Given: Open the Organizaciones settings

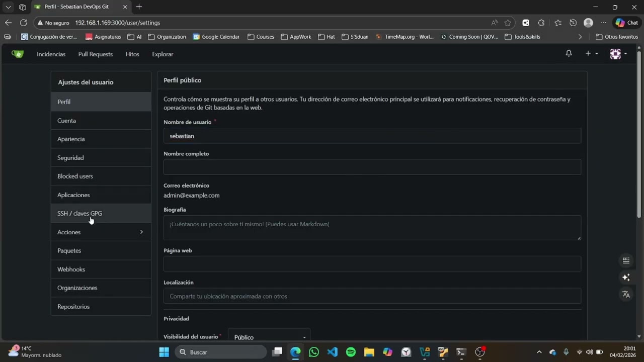Looking at the screenshot, I should tap(101, 288).
